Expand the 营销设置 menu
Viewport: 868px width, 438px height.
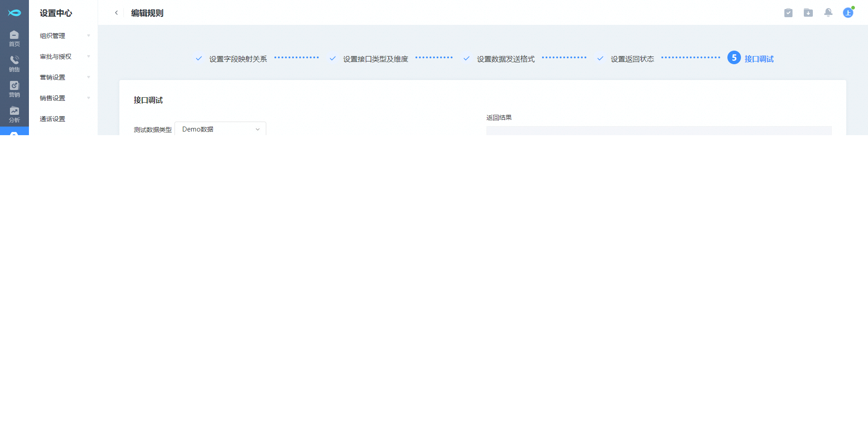[x=63, y=77]
